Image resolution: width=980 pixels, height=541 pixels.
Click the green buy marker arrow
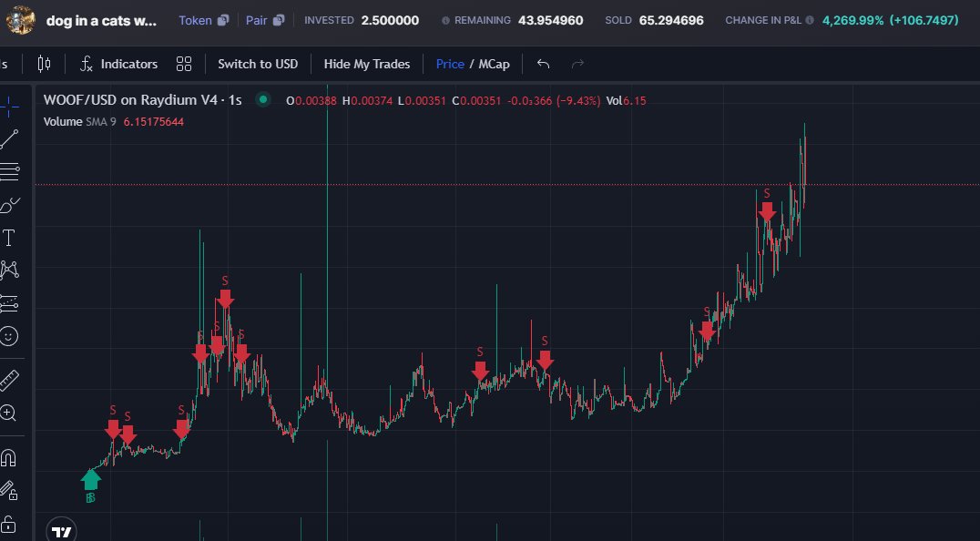[91, 480]
